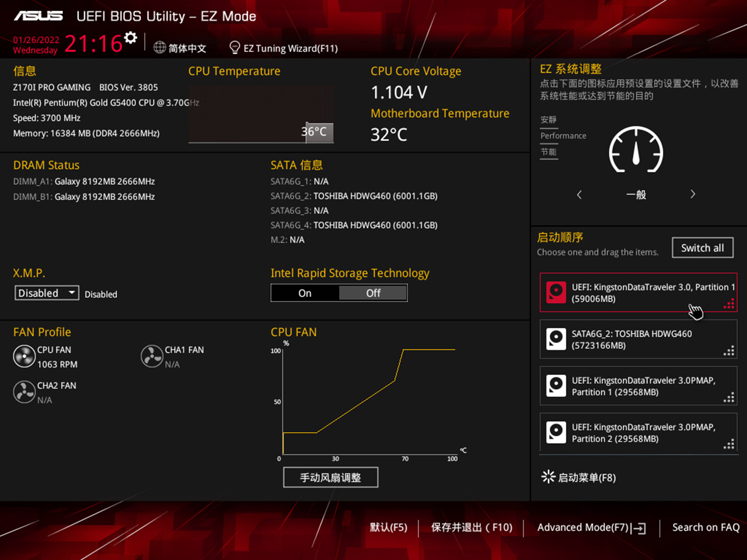Switch to Advanced Mode(F7)

(x=583, y=527)
